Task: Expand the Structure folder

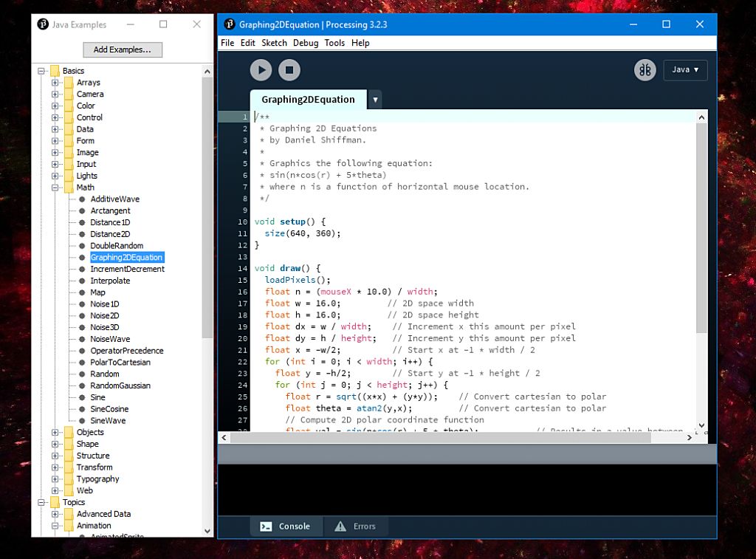Action: (x=55, y=456)
